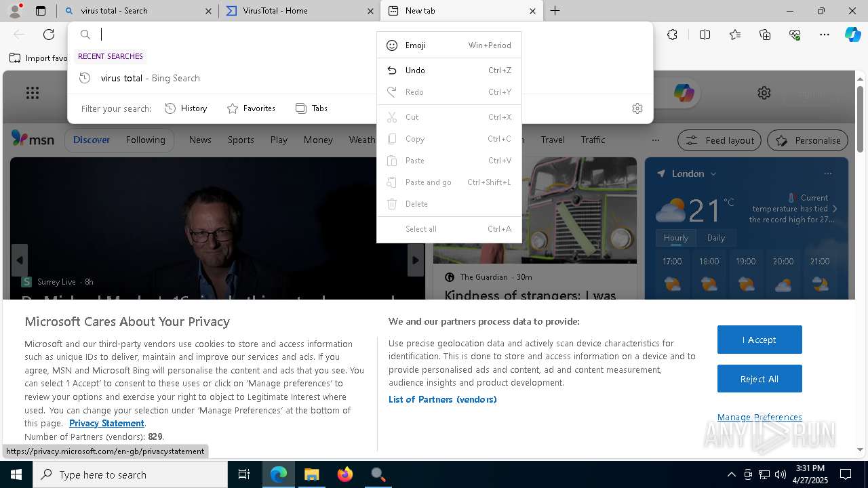This screenshot has width=868, height=488.
Task: Open Feed layout options
Action: coord(720,140)
